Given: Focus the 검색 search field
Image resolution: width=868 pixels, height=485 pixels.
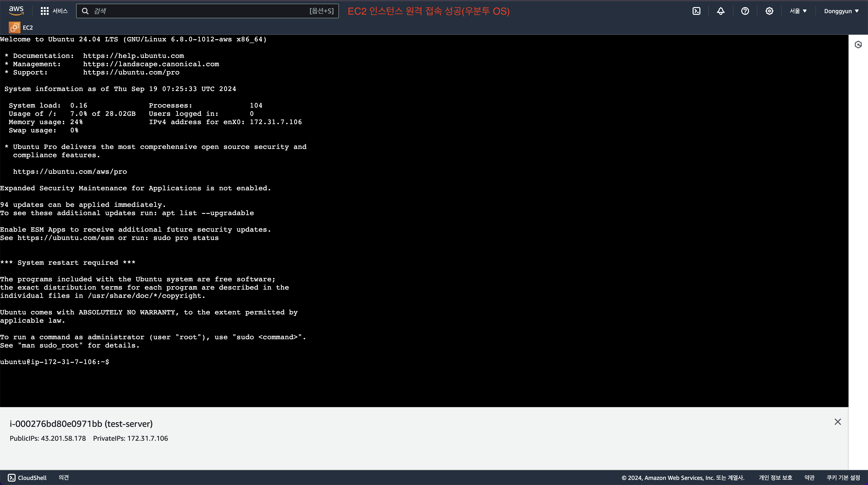Looking at the screenshot, I should click(202, 11).
